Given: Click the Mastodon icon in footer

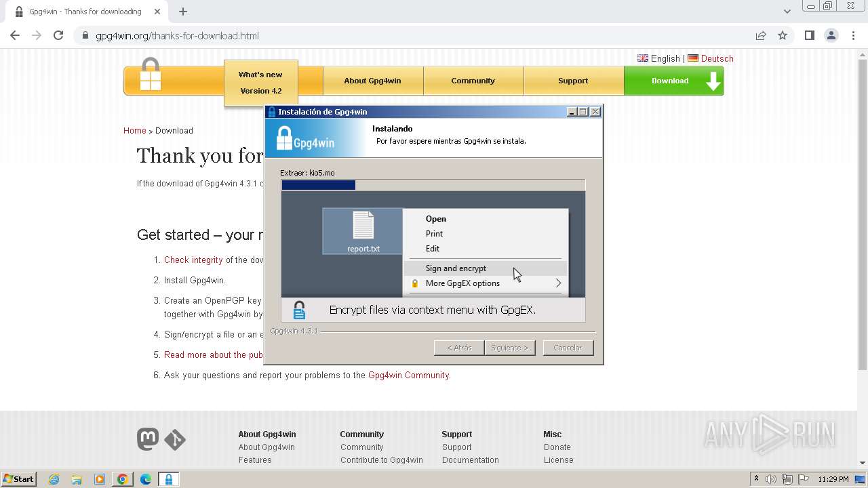Looking at the screenshot, I should tap(148, 439).
